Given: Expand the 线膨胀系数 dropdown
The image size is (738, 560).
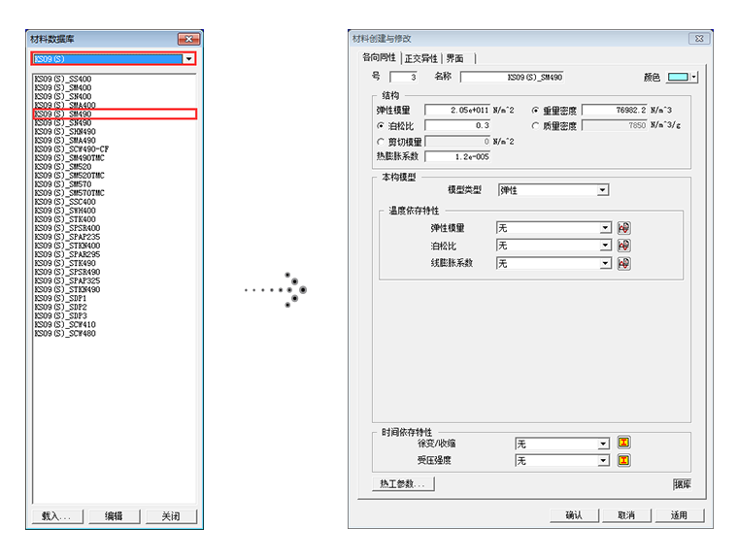Looking at the screenshot, I should coord(605,263).
